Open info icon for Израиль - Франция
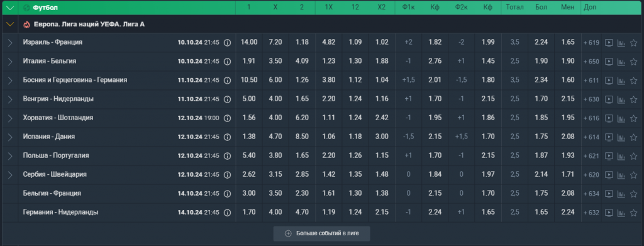 pyautogui.click(x=227, y=42)
